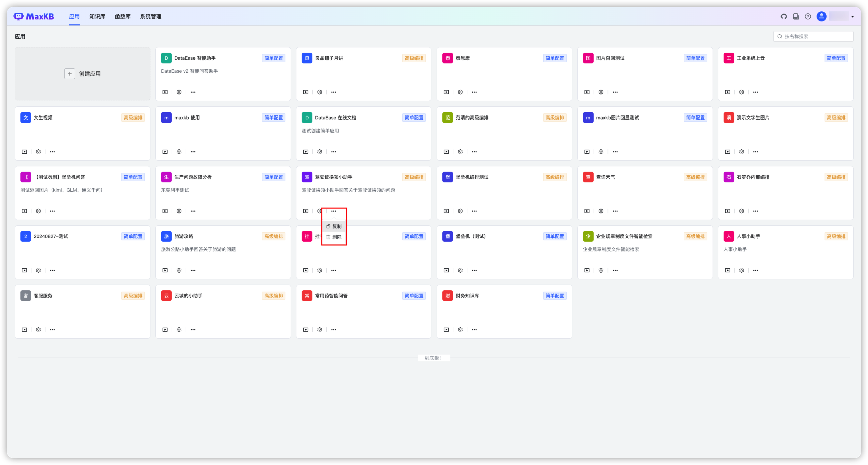
Task: Click the demo play icon on DataEase 智能助手
Action: coord(165,92)
